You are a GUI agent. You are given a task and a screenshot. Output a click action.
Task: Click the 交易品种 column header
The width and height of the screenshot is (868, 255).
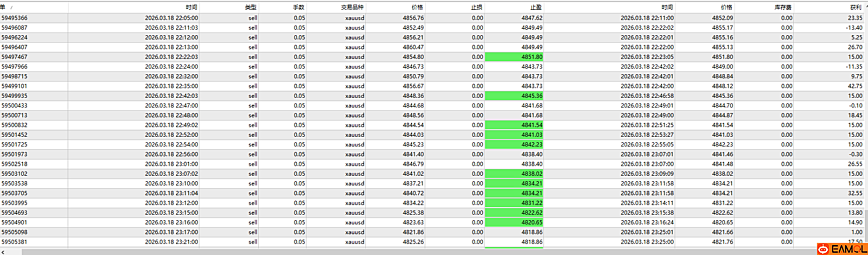coord(352,7)
